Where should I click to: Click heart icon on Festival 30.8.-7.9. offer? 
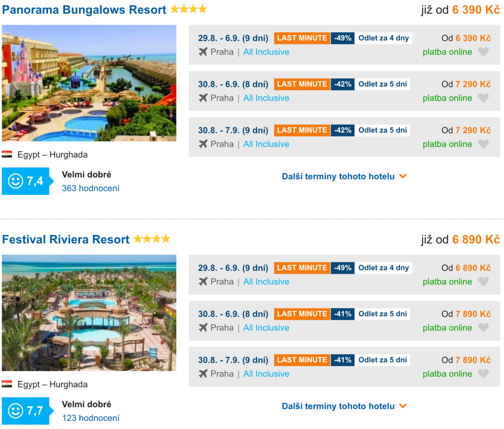click(x=483, y=374)
